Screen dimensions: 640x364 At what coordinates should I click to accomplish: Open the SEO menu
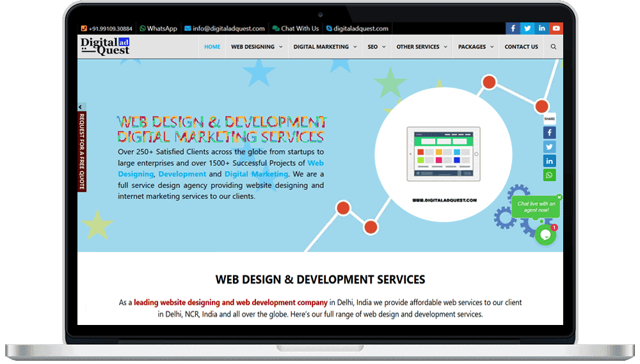(x=372, y=47)
